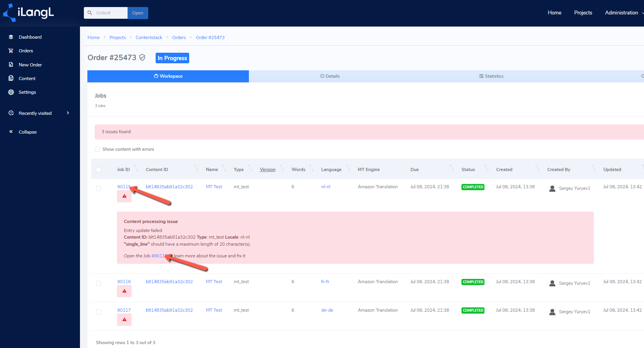The width and height of the screenshot is (644, 348).
Task: Click the Open button next to Order# search
Action: pyautogui.click(x=138, y=13)
